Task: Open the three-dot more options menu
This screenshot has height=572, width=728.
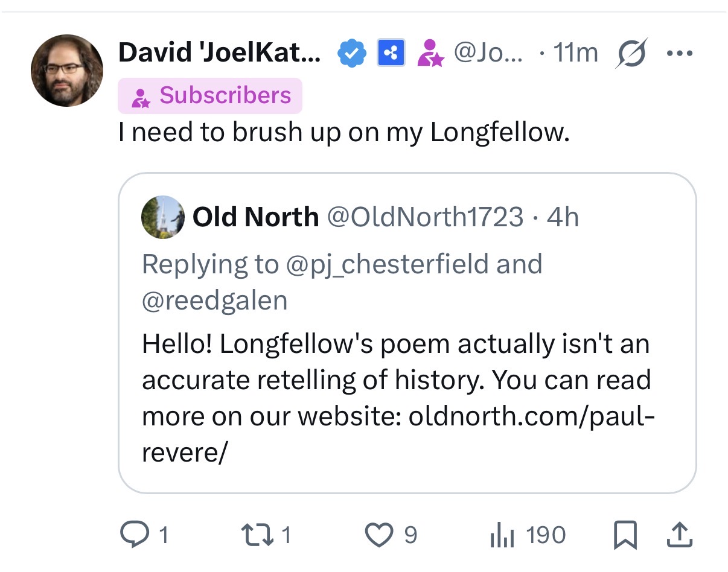Action: coord(680,53)
